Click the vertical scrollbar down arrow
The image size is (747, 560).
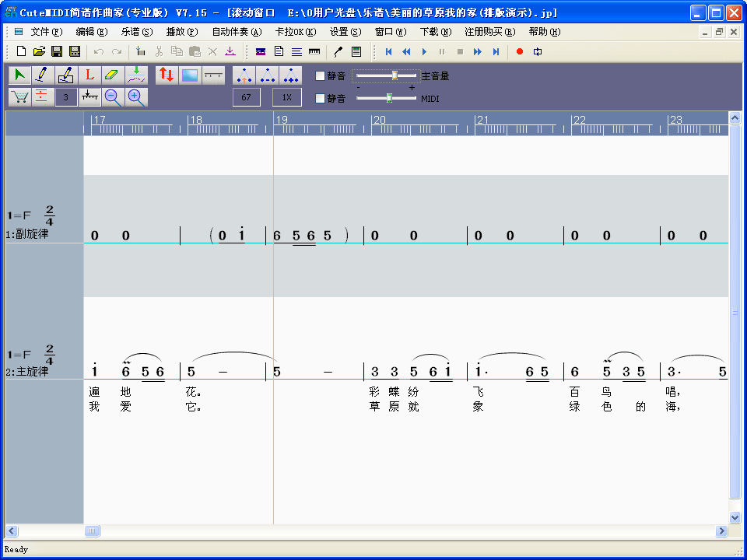click(735, 517)
